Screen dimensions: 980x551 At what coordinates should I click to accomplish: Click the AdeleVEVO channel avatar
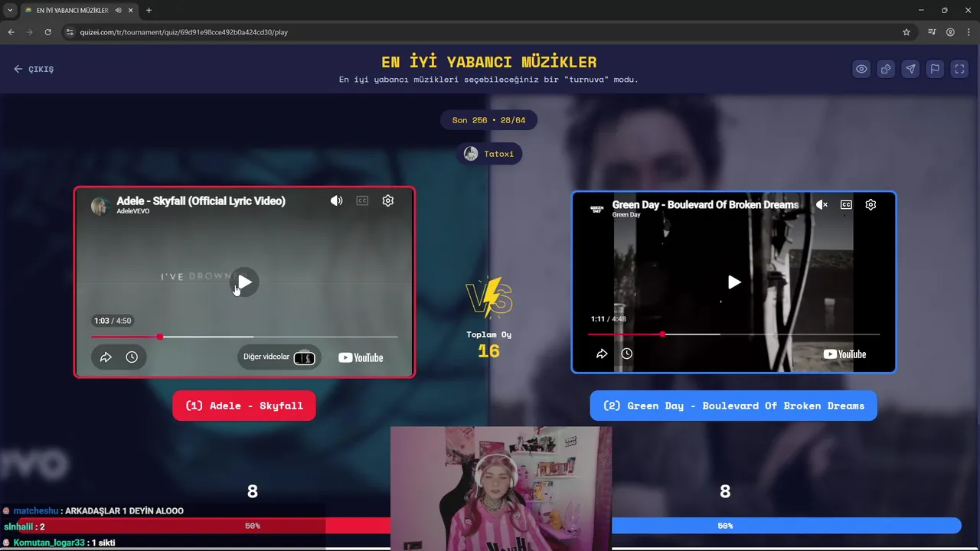point(100,205)
